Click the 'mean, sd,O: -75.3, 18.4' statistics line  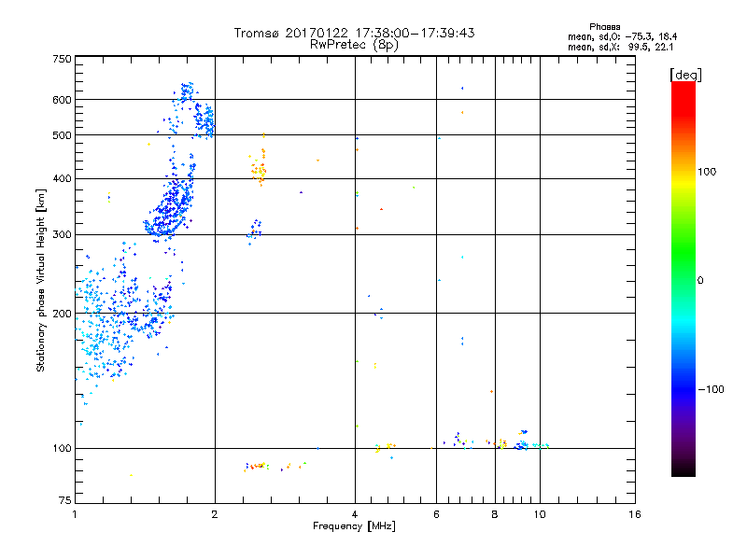tap(622, 36)
